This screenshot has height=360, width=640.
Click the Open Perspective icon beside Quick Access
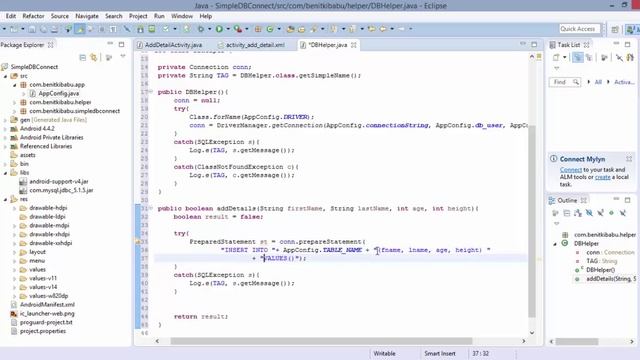[x=615, y=29]
